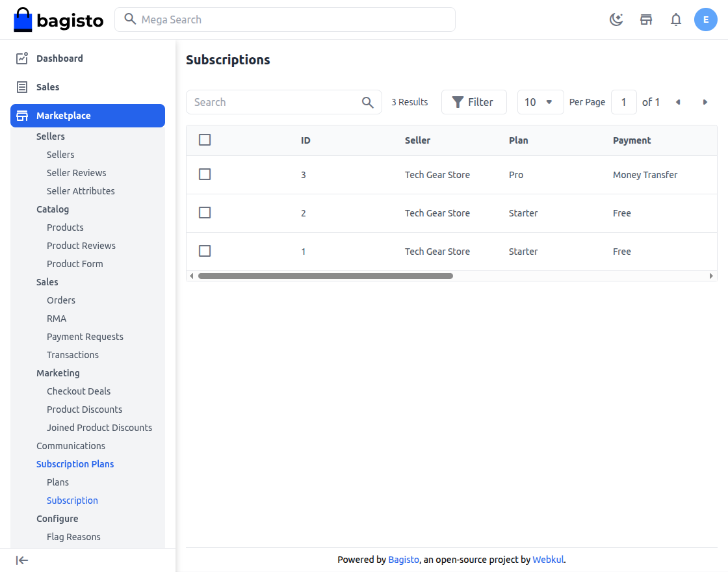The image size is (728, 572).
Task: Open the Filter panel
Action: (474, 102)
